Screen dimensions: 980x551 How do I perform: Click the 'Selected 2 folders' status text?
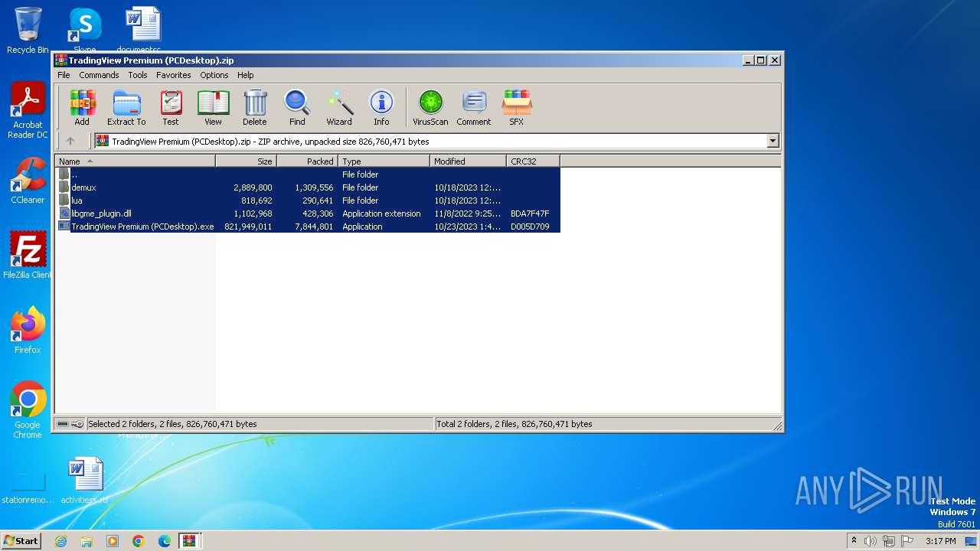(172, 424)
